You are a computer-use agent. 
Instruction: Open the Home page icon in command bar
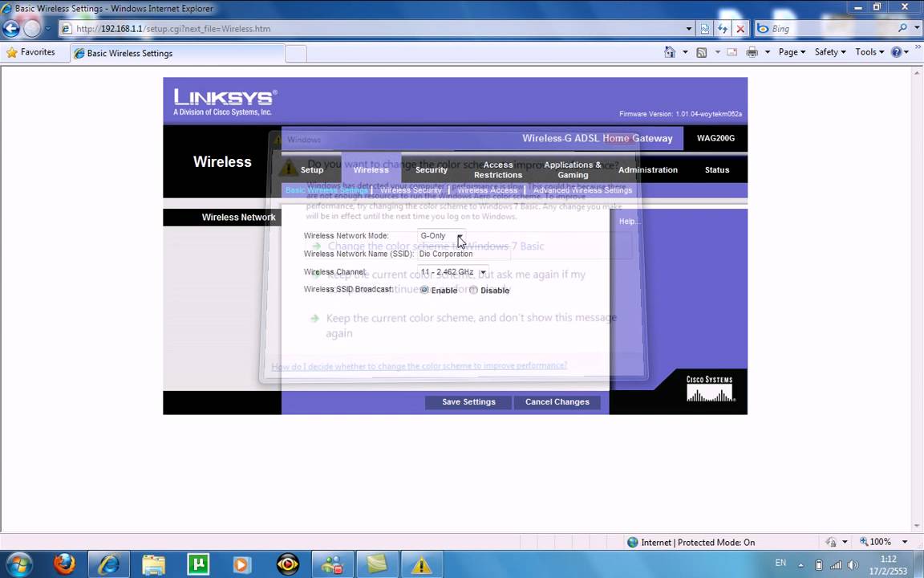670,52
